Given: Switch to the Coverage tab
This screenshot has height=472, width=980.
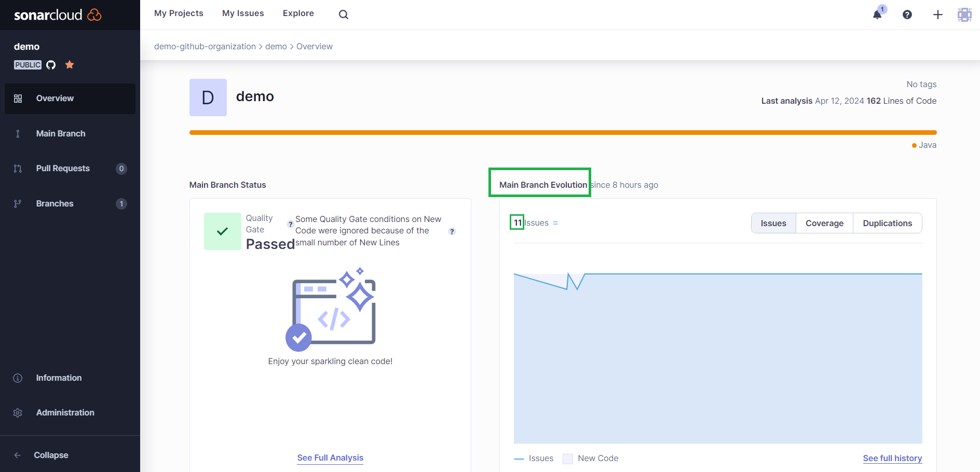Looking at the screenshot, I should 824,223.
